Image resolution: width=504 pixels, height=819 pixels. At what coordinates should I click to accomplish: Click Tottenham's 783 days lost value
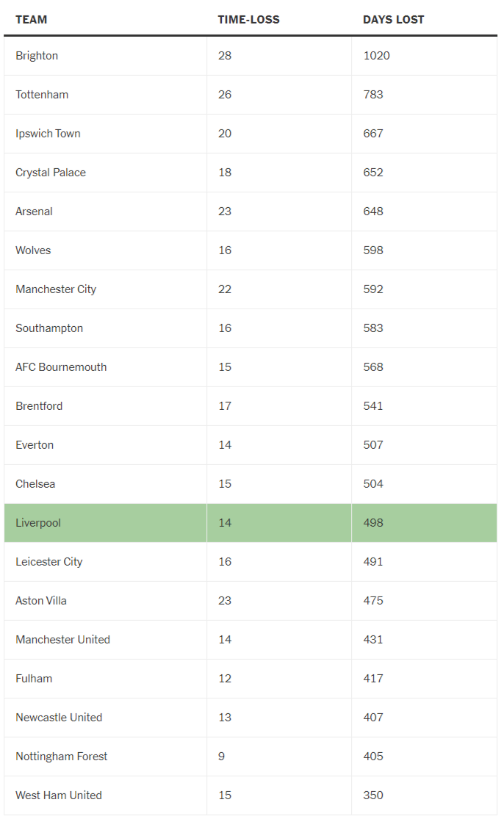tap(373, 95)
